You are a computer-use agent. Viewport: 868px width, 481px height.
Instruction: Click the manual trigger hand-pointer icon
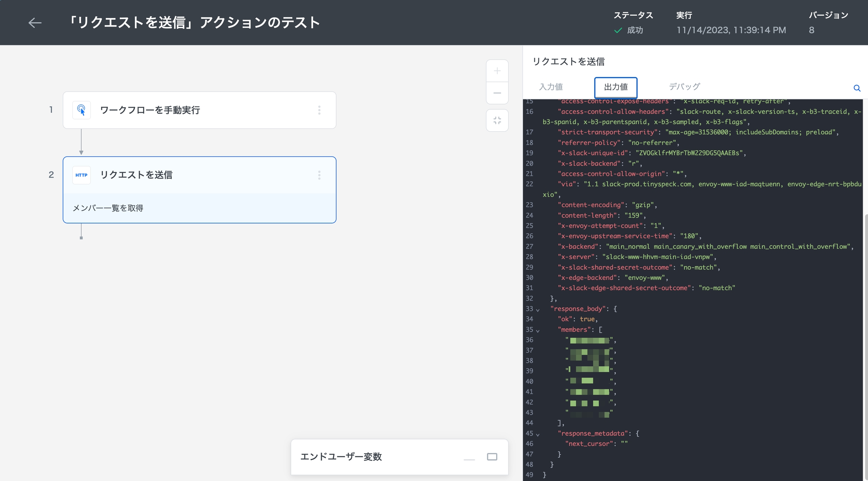pyautogui.click(x=81, y=110)
